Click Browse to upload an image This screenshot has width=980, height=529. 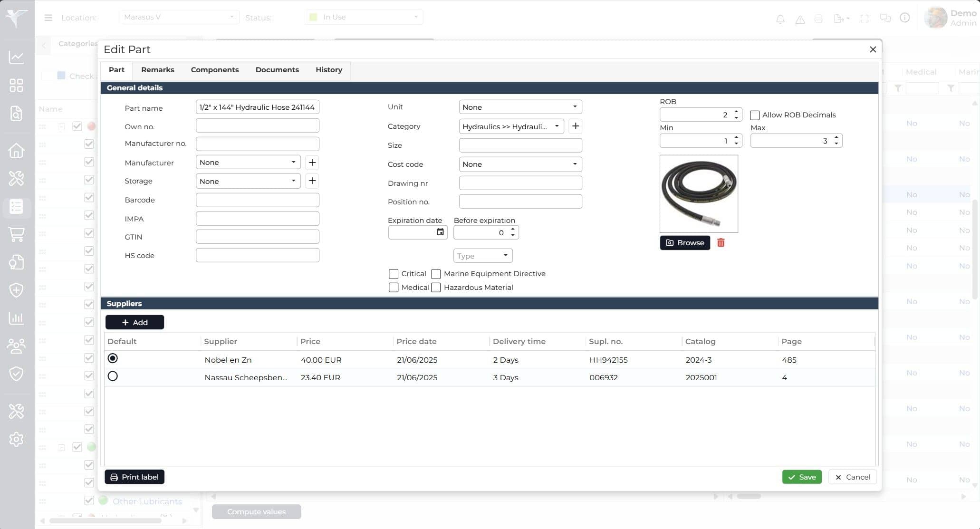point(685,242)
